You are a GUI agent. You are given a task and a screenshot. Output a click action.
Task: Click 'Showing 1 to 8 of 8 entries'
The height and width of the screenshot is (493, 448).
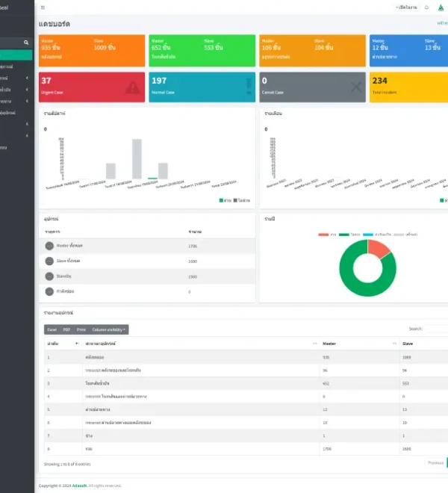point(67,464)
